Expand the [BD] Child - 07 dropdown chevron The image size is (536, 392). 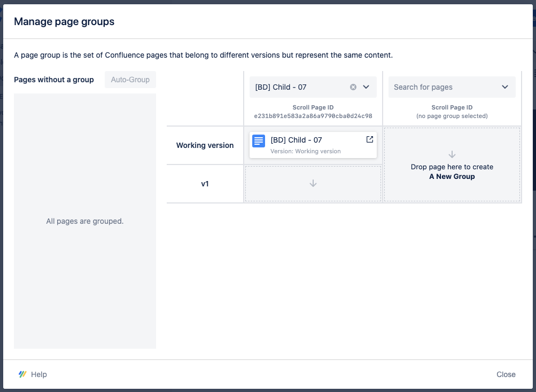click(367, 87)
